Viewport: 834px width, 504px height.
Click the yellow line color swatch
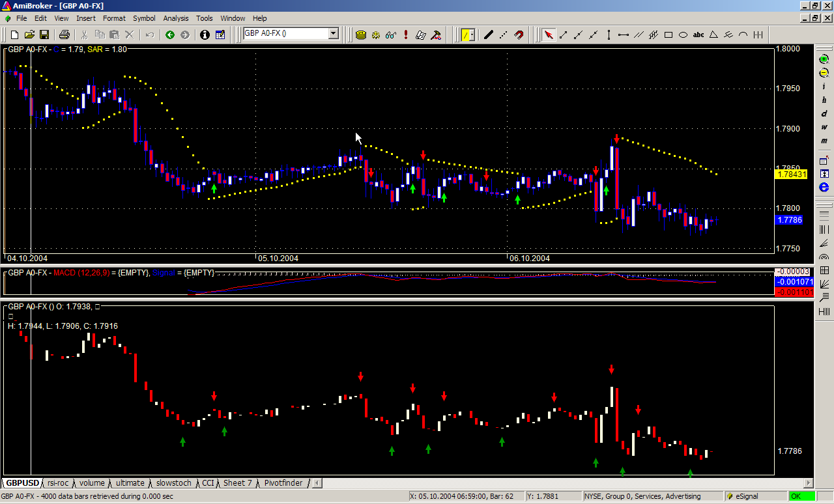pos(467,35)
